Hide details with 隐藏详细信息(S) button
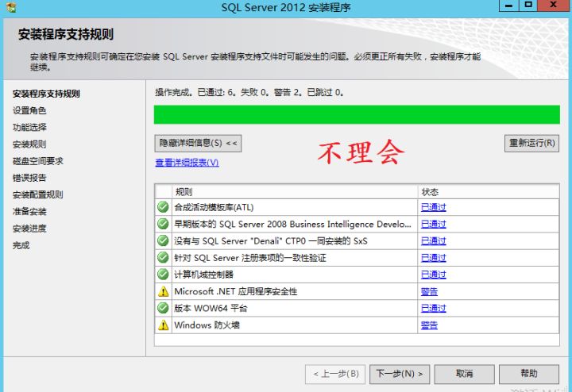 (x=198, y=143)
